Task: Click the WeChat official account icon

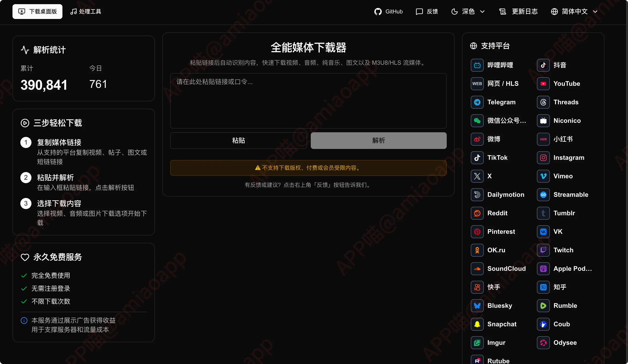Action: coord(477,121)
